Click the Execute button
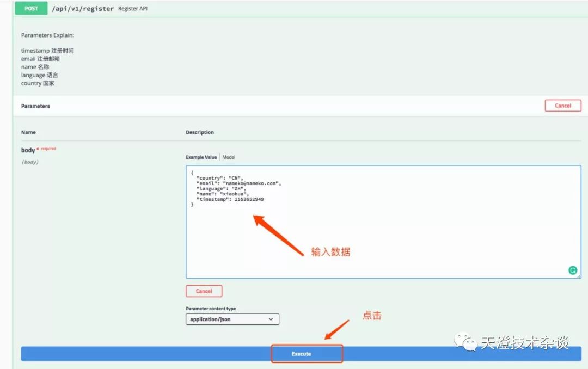 (x=301, y=354)
